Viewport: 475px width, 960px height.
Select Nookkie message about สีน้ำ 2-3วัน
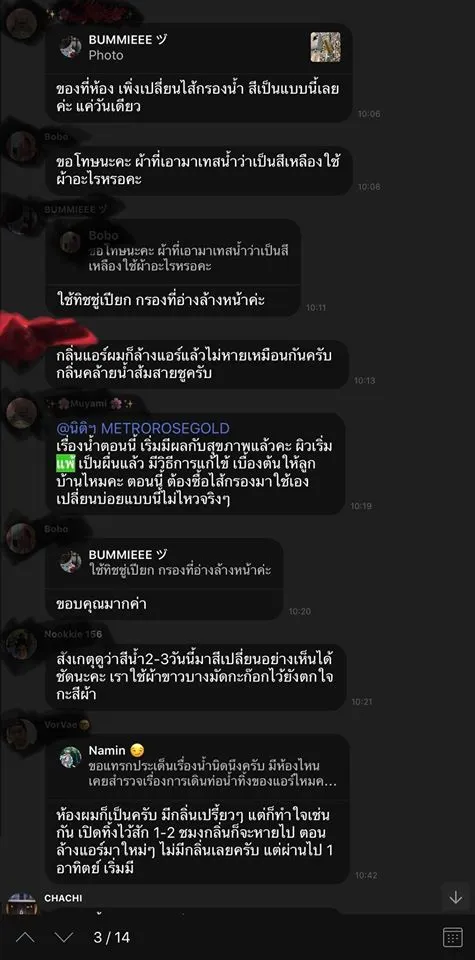click(x=196, y=677)
